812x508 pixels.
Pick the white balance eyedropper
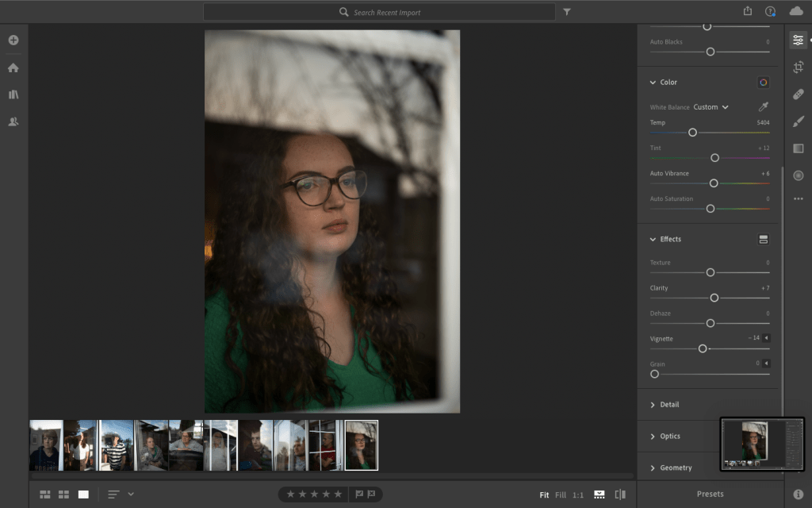[763, 107]
